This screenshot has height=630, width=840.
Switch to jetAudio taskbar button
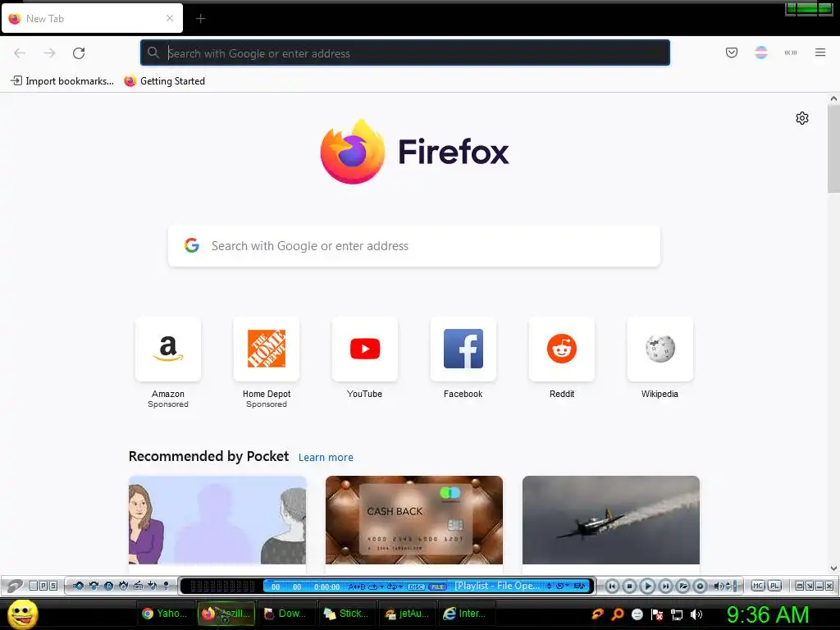click(408, 614)
